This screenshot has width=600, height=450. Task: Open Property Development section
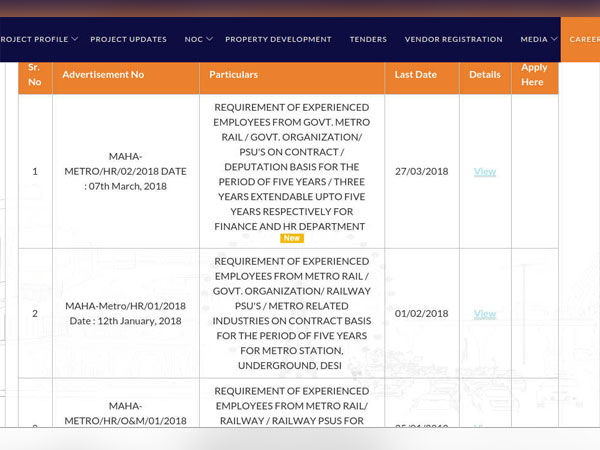tap(278, 39)
